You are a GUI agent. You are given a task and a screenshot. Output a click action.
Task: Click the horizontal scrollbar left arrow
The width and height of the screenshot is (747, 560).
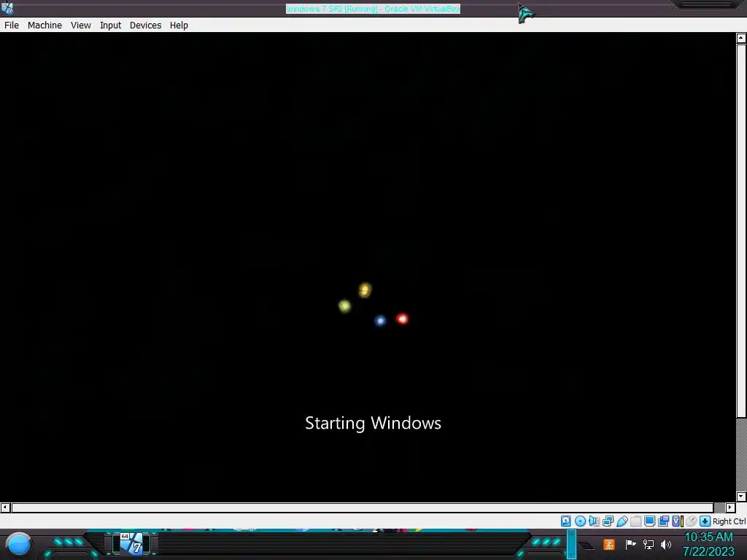click(x=5, y=507)
